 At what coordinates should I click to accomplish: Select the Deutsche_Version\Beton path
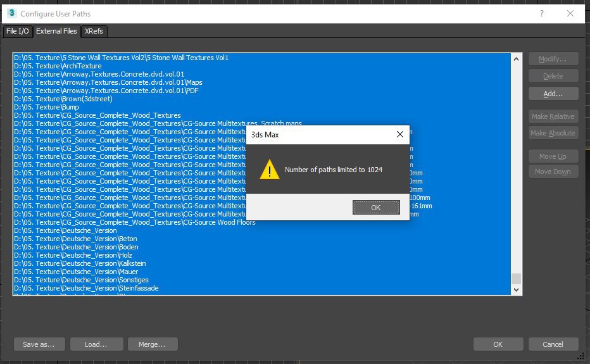[x=261, y=239]
